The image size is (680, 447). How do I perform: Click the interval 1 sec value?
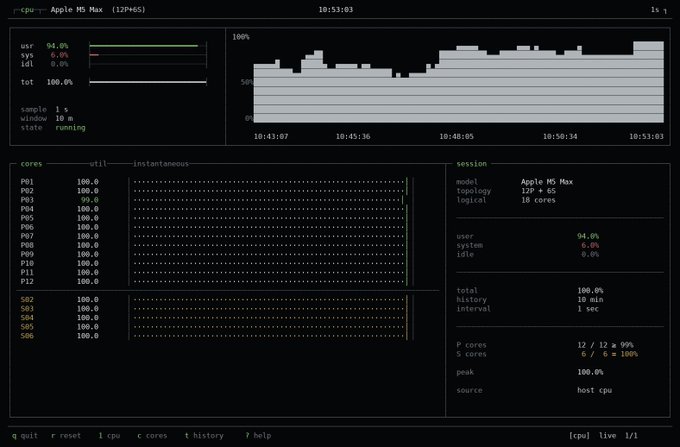[x=588, y=309]
